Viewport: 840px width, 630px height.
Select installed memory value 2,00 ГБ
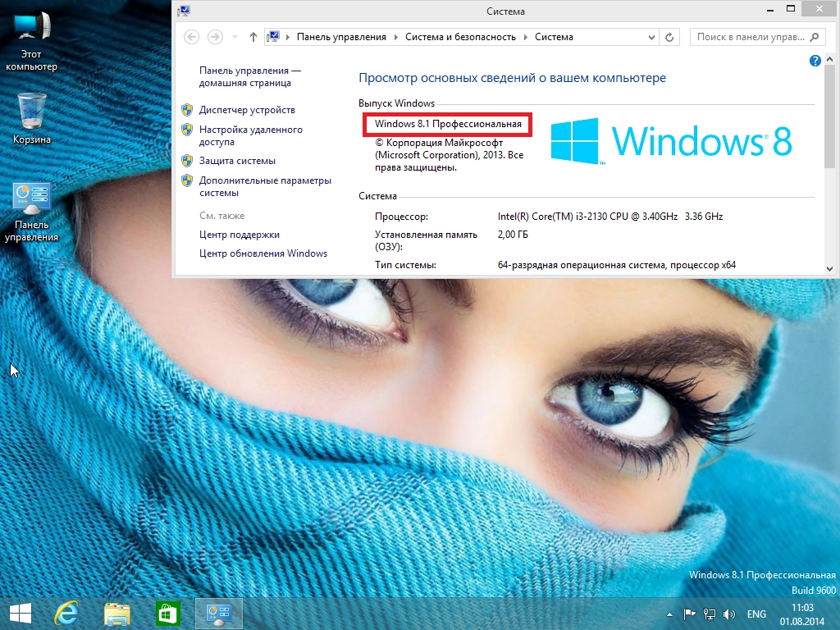pyautogui.click(x=513, y=235)
